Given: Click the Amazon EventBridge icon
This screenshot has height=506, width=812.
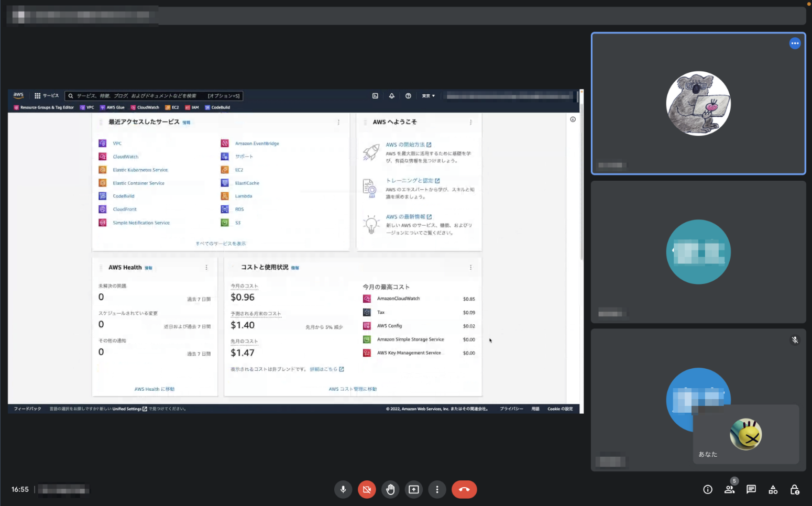Looking at the screenshot, I should coord(225,144).
